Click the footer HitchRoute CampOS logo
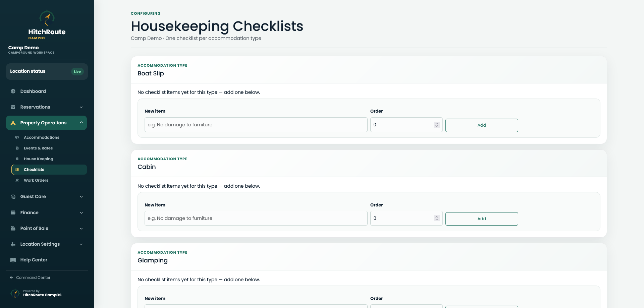The width and height of the screenshot is (644, 308). 15,293
